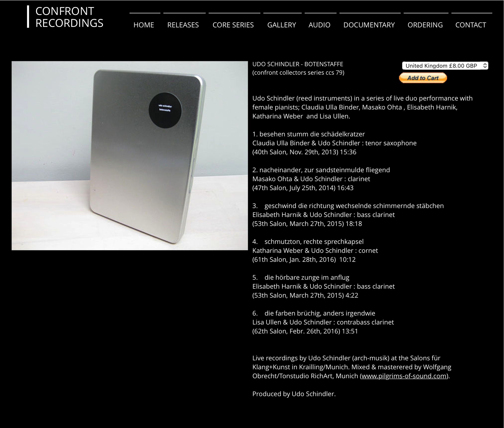Open the GALLERY page

tap(282, 25)
